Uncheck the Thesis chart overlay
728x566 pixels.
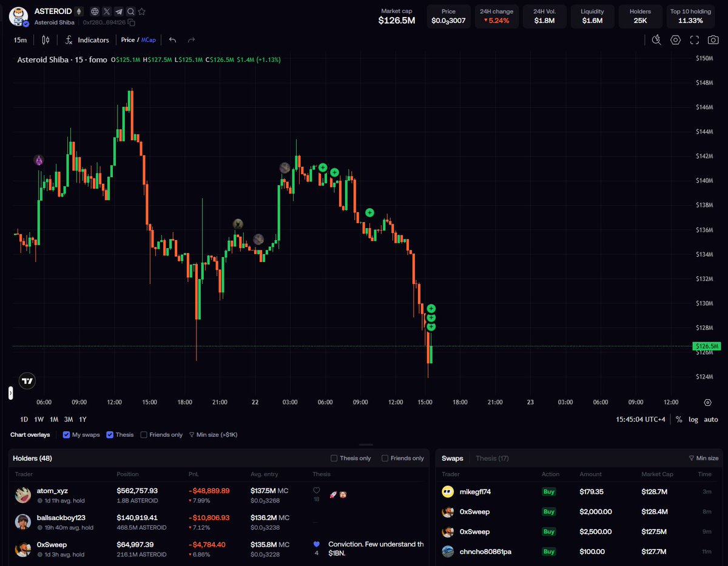110,434
